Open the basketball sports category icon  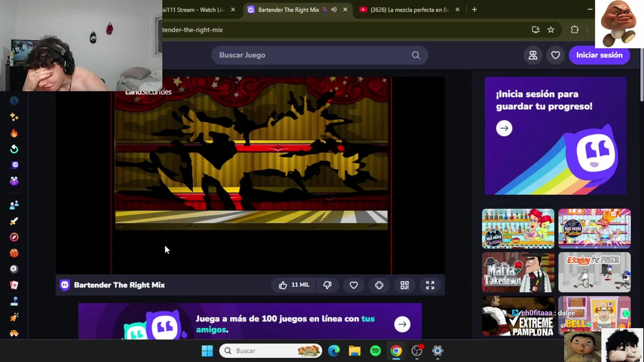pos(14,253)
